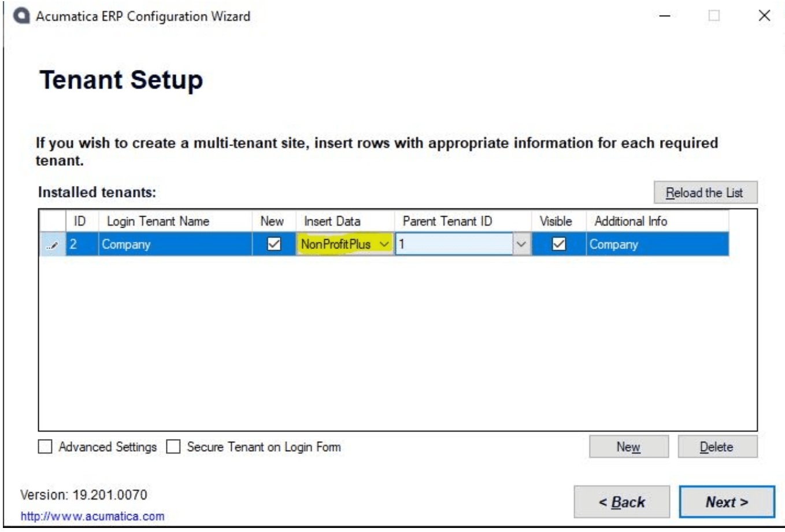Toggle the Visible checkbox for Company tenant
Screen dimensions: 785x532
tap(558, 244)
